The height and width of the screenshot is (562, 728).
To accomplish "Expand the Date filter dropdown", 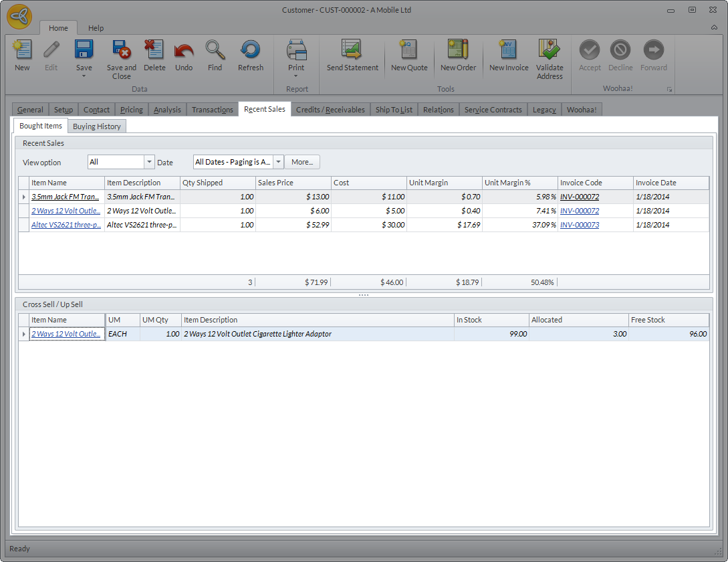I will pyautogui.click(x=278, y=162).
